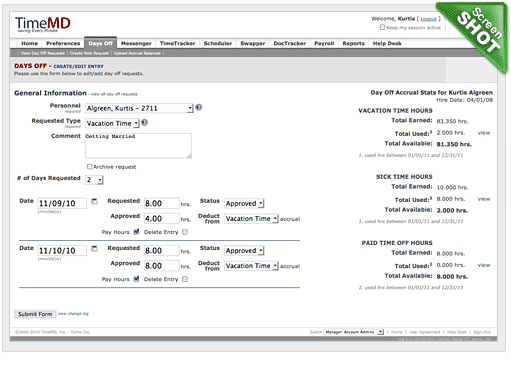The image size is (511, 375).
Task: Open the Help Desk tab
Action: click(x=387, y=43)
